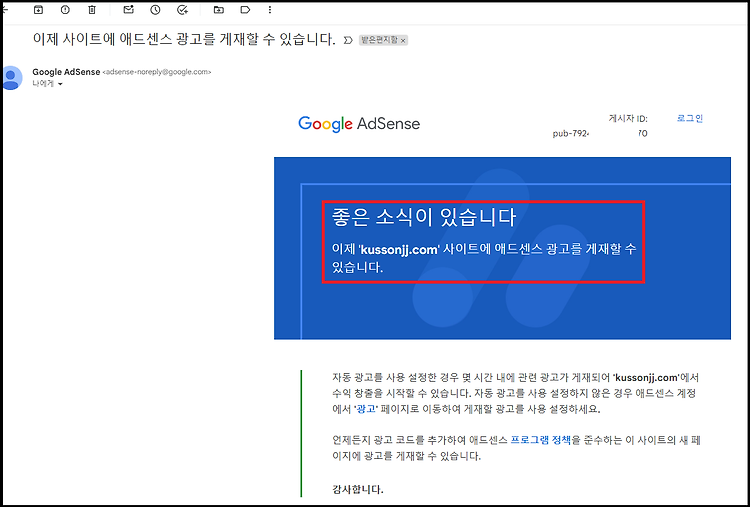Image resolution: width=750 pixels, height=507 pixels.
Task: Click the 받은편지함 label chip
Action: [379, 41]
